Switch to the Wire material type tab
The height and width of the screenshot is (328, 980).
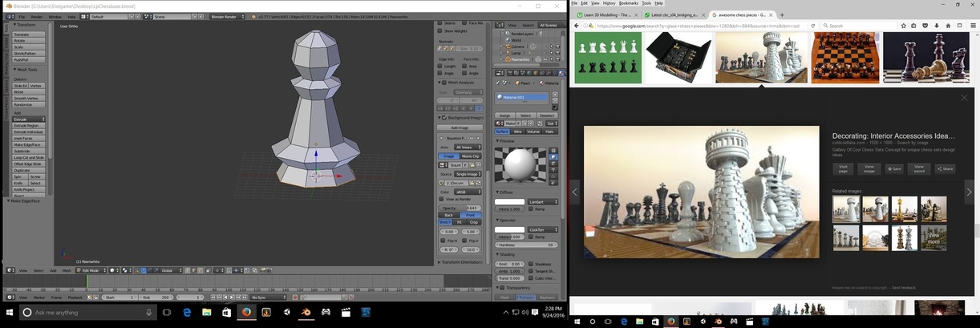point(516,132)
